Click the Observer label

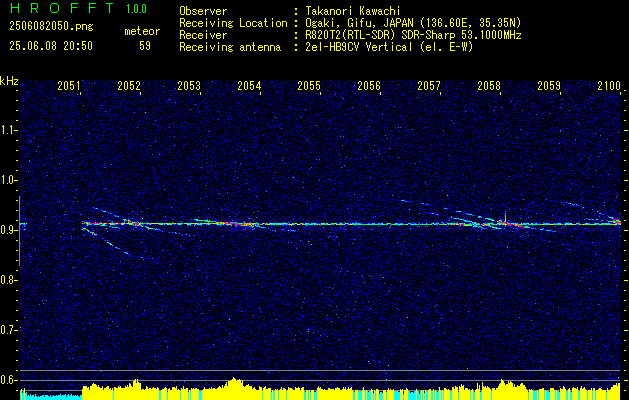203,11
